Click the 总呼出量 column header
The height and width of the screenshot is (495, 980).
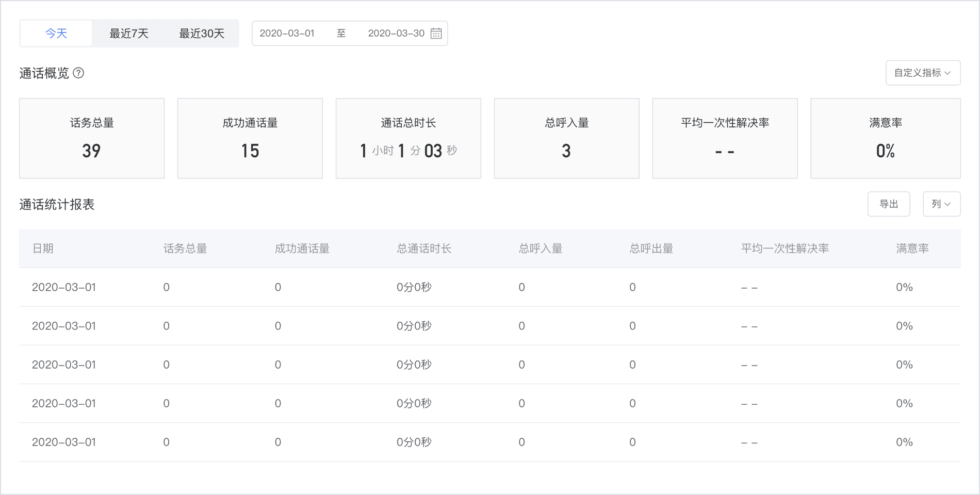pyautogui.click(x=651, y=249)
